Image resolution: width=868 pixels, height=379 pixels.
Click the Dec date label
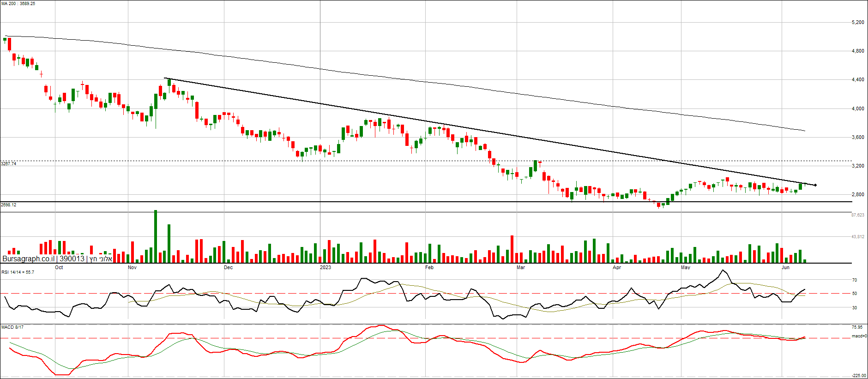(x=228, y=267)
